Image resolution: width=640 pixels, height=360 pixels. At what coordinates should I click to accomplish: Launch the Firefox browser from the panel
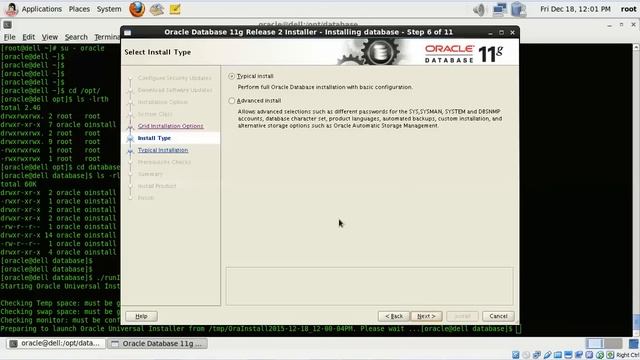click(x=137, y=9)
